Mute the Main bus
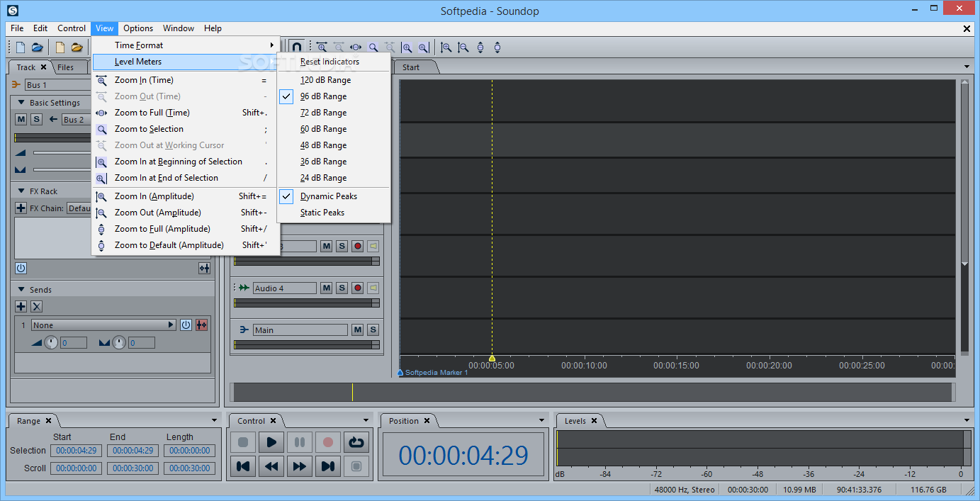Screen dimensions: 980x501 357,330
